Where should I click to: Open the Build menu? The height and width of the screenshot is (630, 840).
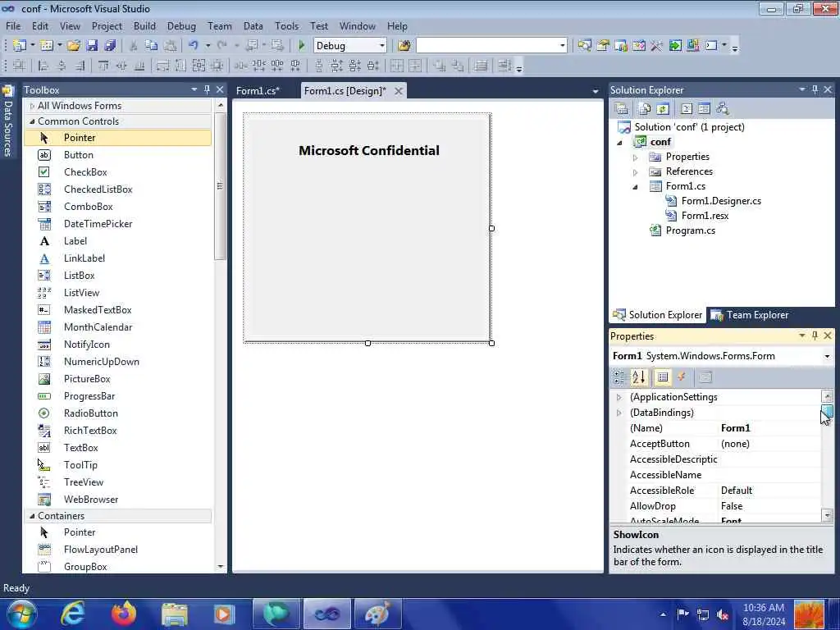[x=144, y=26]
